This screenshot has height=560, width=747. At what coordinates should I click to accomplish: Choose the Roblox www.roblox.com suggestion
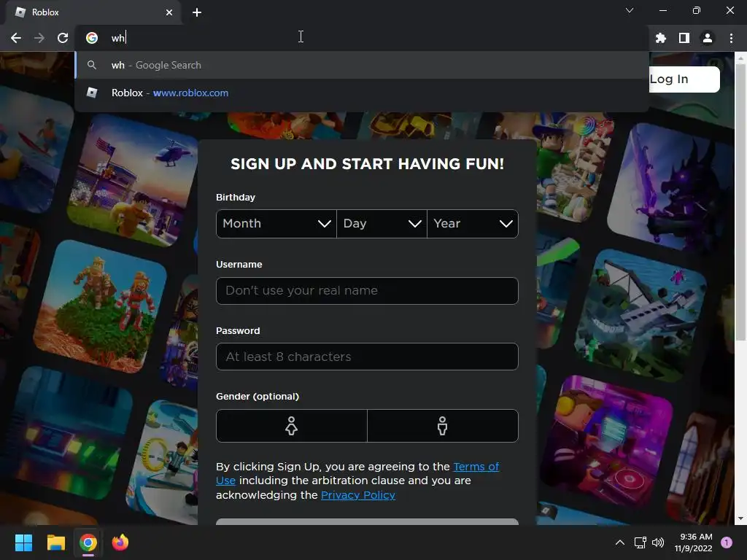click(x=362, y=93)
